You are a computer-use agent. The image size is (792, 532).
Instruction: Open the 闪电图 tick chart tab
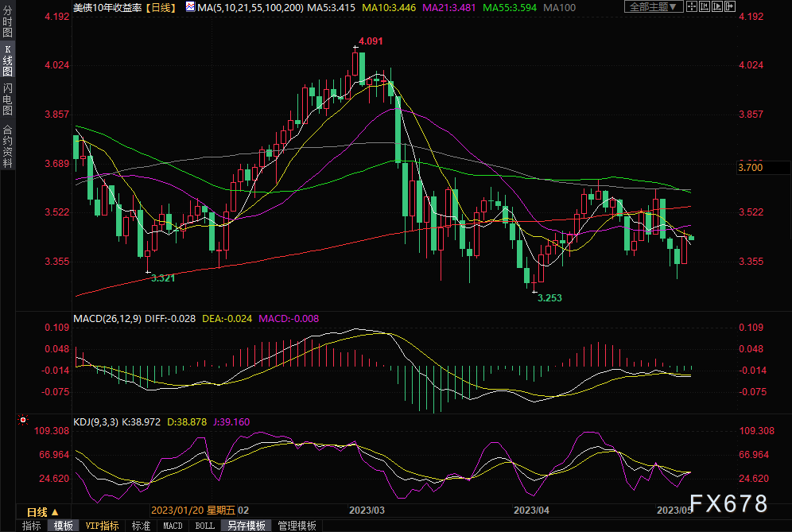point(7,99)
